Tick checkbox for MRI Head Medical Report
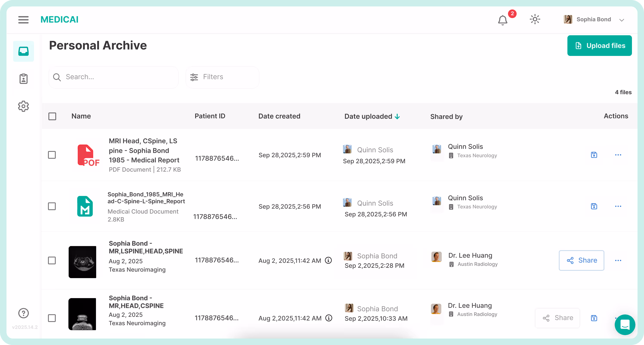Screen dimensions: 644x345 tap(52, 155)
